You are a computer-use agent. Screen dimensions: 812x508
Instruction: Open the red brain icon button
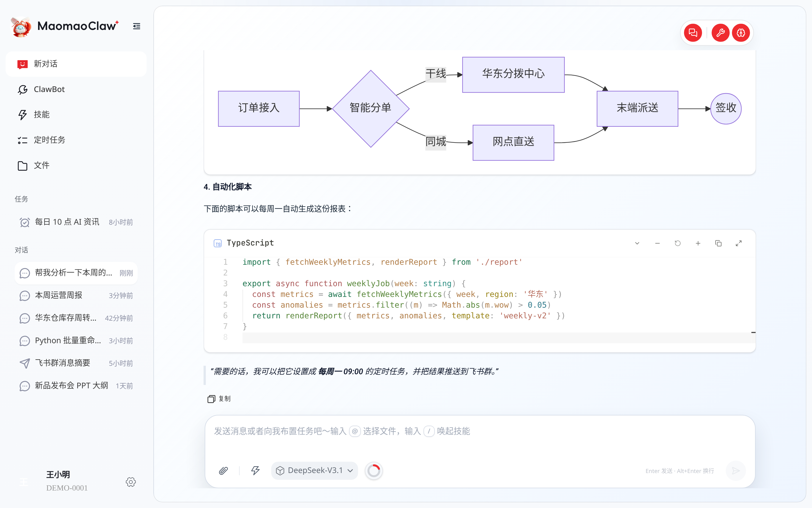741,32
